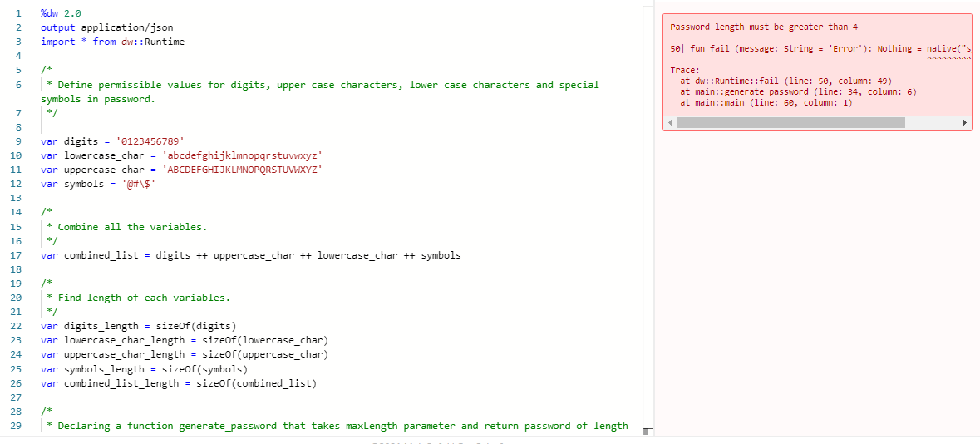Image resolution: width=980 pixels, height=444 pixels.
Task: Click the main::generate_password trace entry
Action: click(x=797, y=92)
